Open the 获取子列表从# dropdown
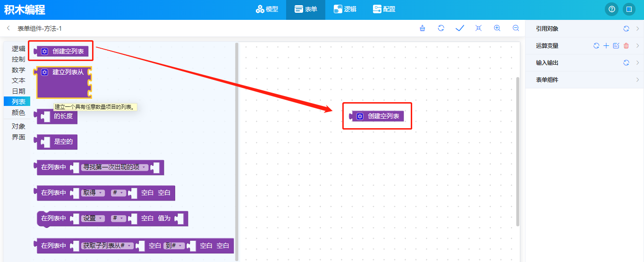644x262 pixels. pos(108,246)
